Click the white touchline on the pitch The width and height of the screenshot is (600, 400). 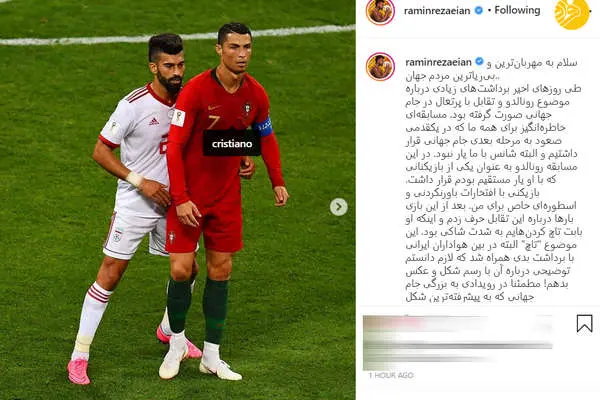178,35
